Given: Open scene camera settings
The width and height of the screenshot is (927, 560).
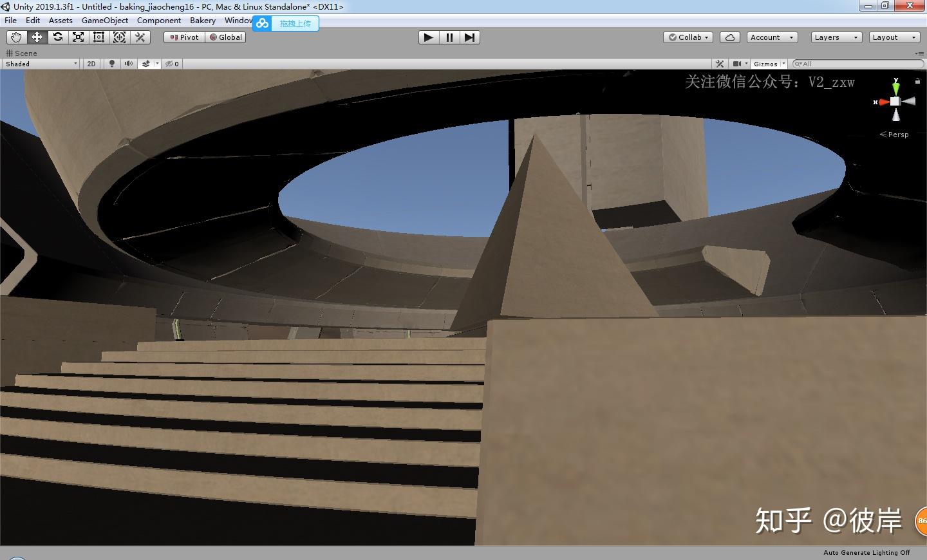Looking at the screenshot, I should (740, 64).
